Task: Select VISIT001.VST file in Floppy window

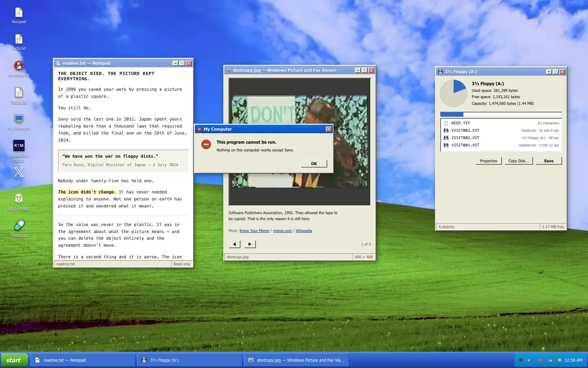Action: click(x=501, y=145)
